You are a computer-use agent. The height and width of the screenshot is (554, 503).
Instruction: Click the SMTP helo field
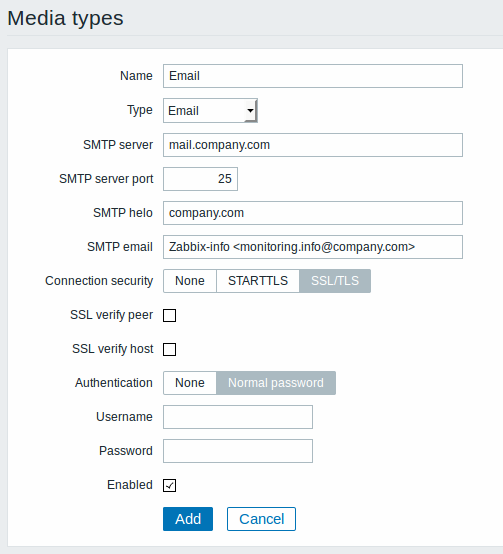313,213
